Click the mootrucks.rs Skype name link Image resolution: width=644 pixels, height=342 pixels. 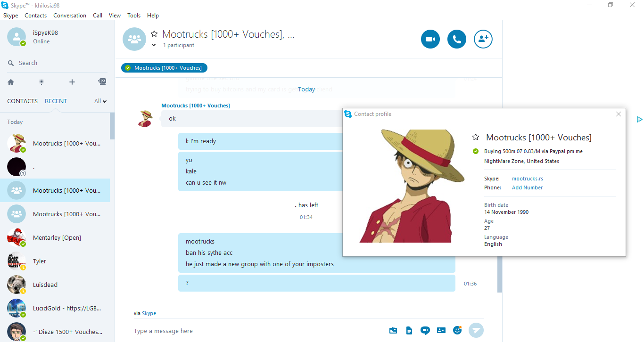tap(528, 179)
